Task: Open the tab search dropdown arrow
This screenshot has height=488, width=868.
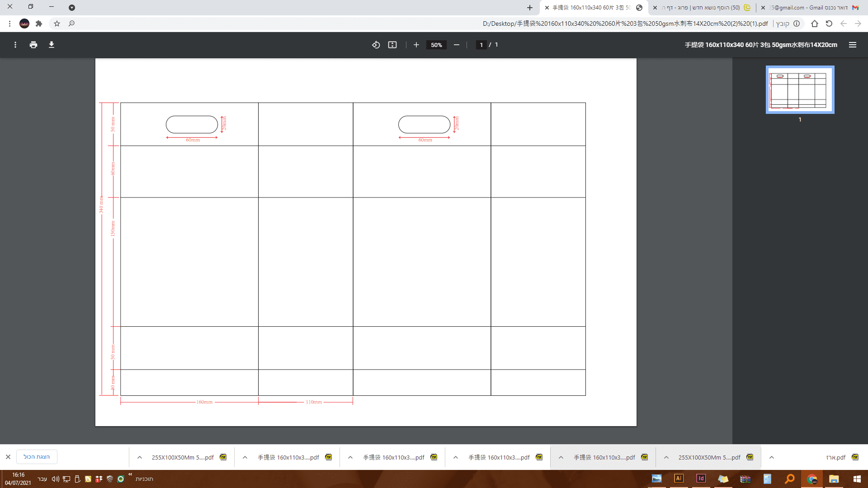Action: (x=72, y=8)
